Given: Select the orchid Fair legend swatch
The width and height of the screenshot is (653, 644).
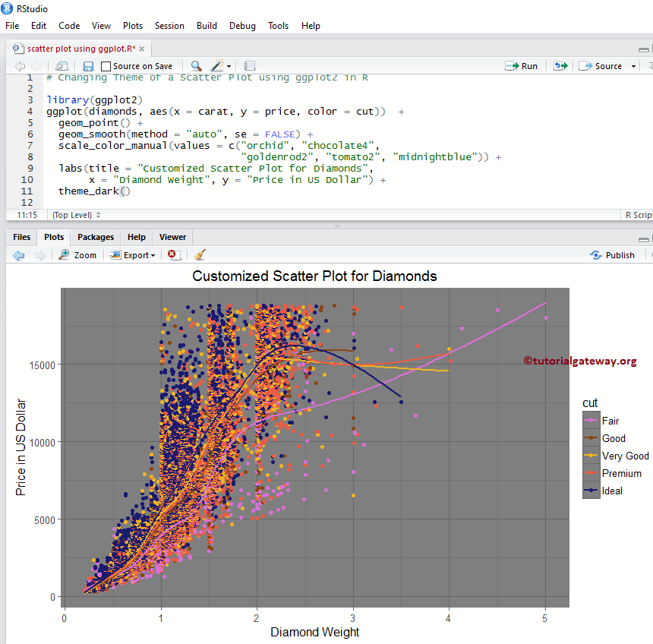Looking at the screenshot, I should [x=590, y=421].
